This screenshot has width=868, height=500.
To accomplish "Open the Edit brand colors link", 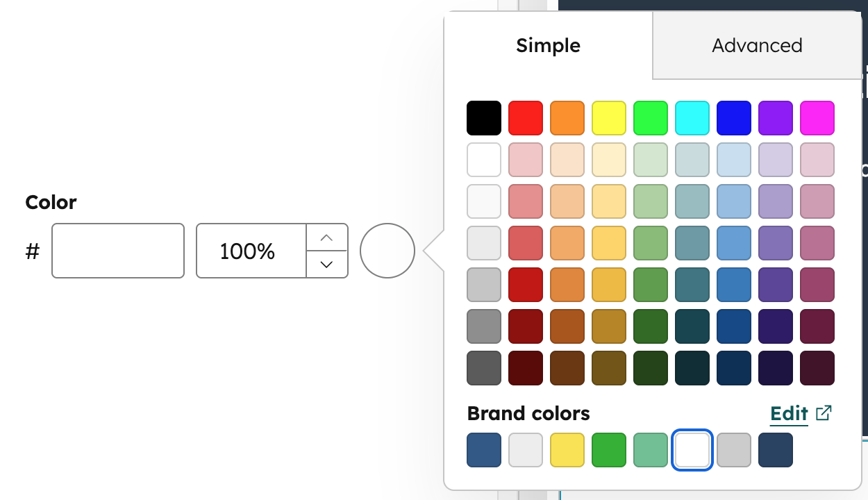I will point(789,414).
